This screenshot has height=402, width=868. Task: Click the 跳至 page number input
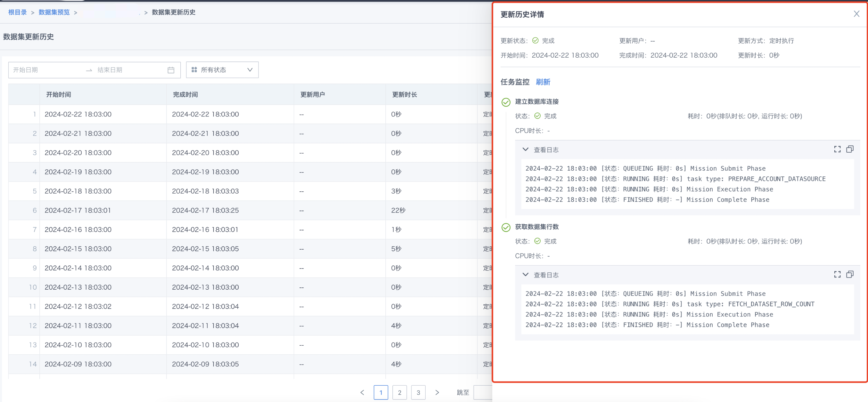pyautogui.click(x=483, y=392)
